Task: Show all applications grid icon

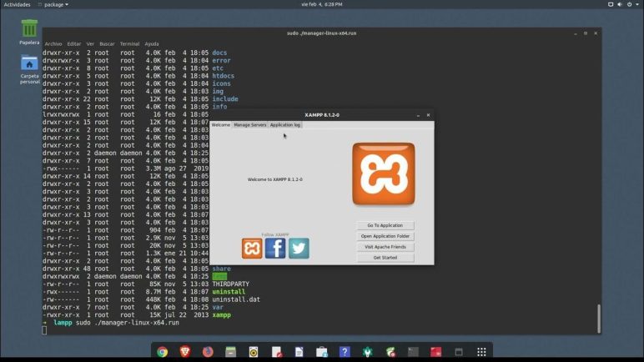Action: click(481, 352)
